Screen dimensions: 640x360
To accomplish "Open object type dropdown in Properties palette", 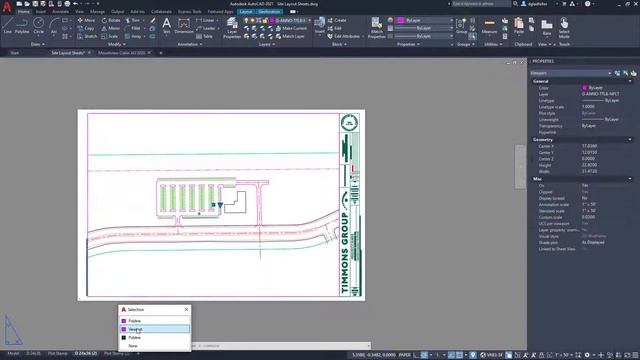I will (x=571, y=73).
